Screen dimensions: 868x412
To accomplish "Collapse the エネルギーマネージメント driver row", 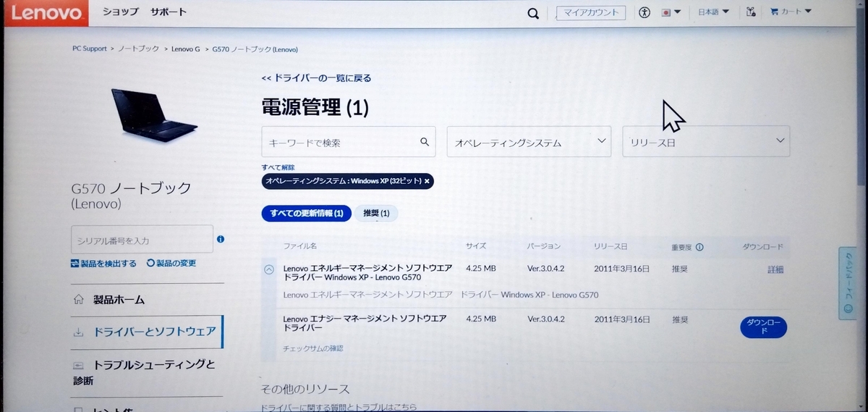I will [x=269, y=269].
